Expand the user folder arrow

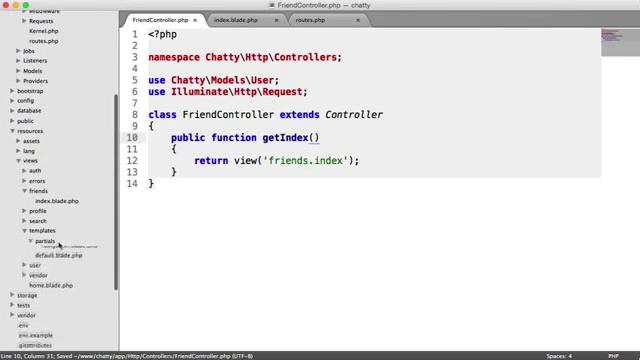coord(24,265)
